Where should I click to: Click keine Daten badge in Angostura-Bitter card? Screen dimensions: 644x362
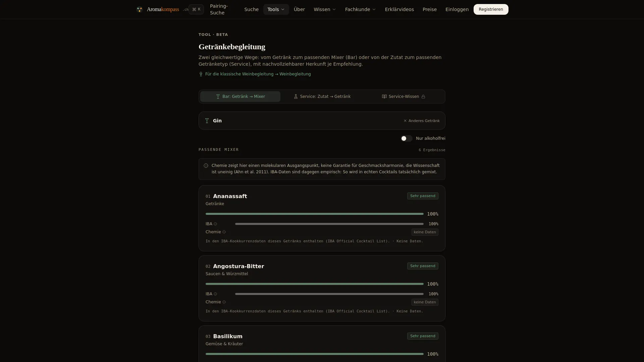(x=425, y=302)
